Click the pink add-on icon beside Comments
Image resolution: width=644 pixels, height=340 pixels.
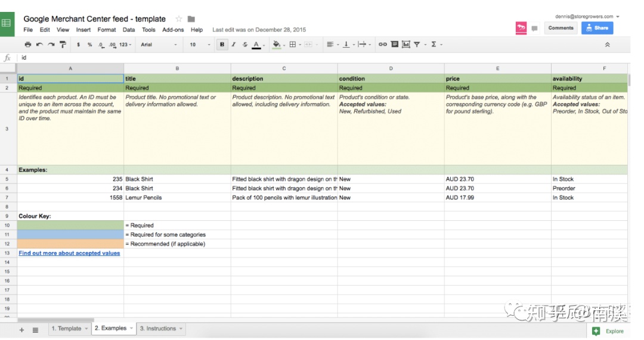click(521, 28)
